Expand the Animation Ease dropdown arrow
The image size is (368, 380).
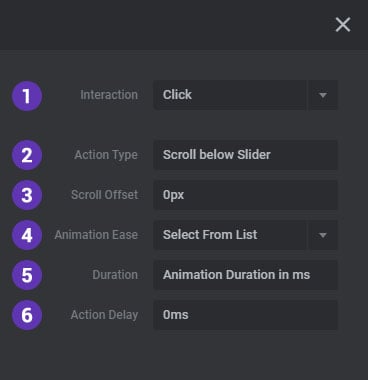[x=323, y=235]
